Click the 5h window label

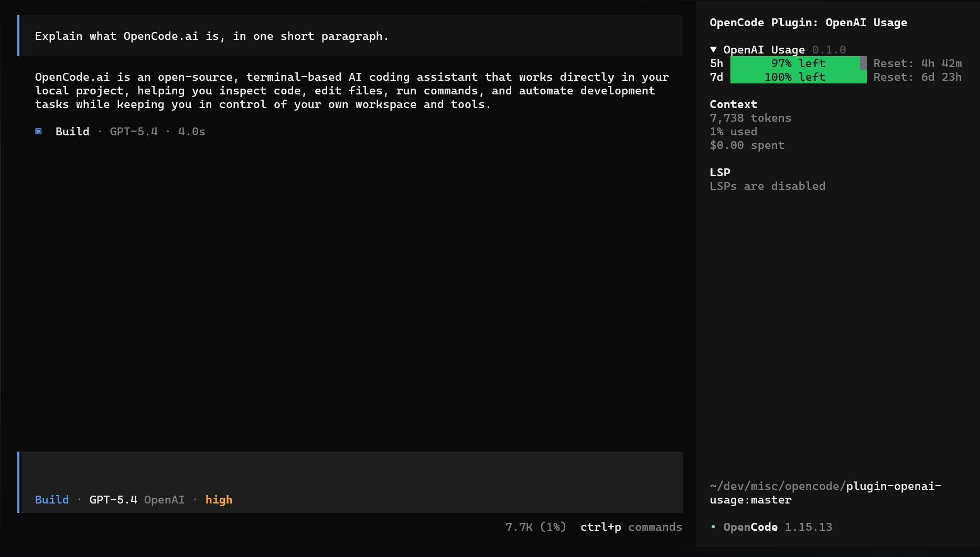[x=716, y=63]
